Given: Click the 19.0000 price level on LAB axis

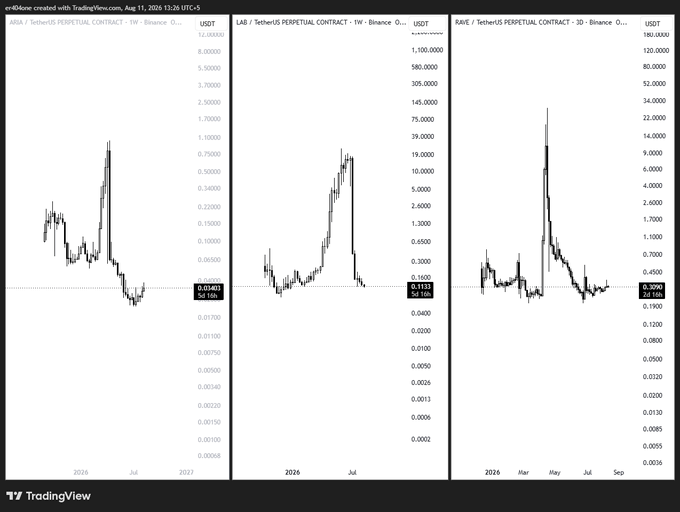Looking at the screenshot, I should (422, 154).
